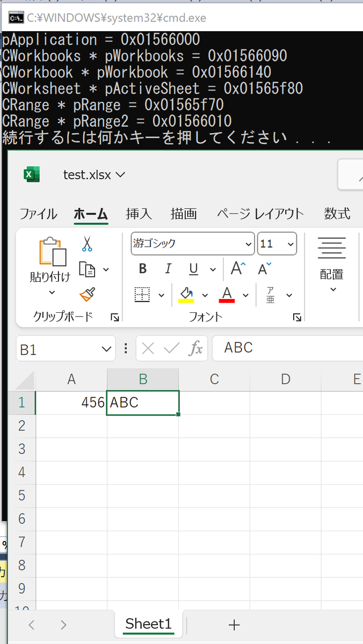
Task: Toggle underline formatting
Action: pyautogui.click(x=194, y=269)
